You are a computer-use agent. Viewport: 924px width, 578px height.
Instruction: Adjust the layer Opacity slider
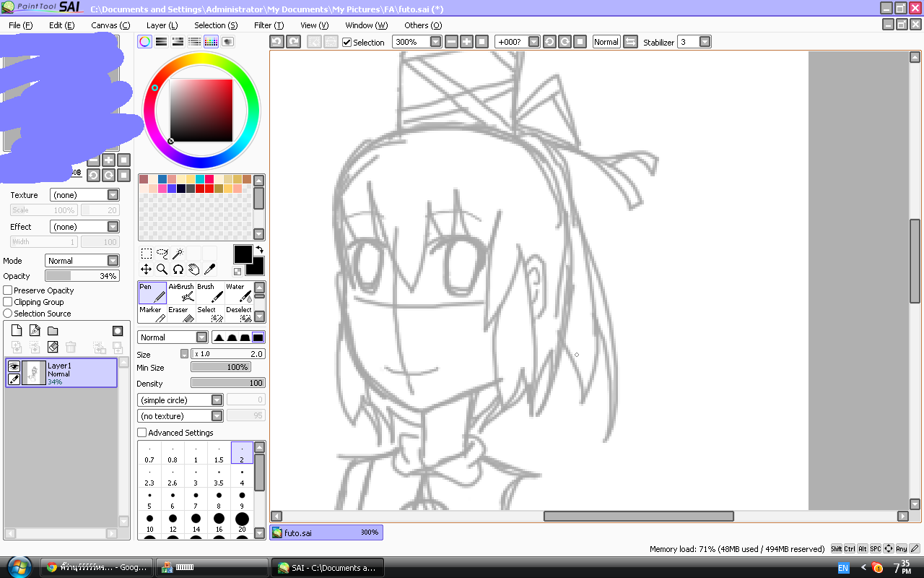[x=82, y=276]
